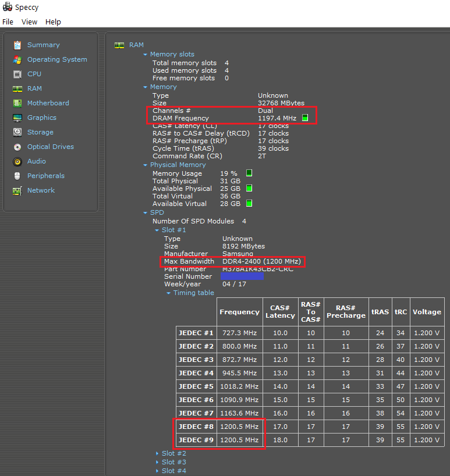Open the Help menu

click(53, 22)
